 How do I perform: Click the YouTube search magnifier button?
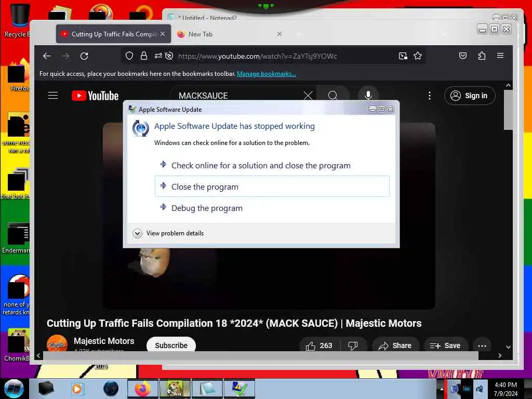333,96
